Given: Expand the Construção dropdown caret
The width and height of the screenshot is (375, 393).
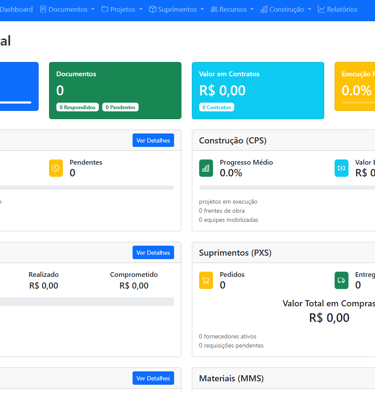Looking at the screenshot, I should 309,9.
